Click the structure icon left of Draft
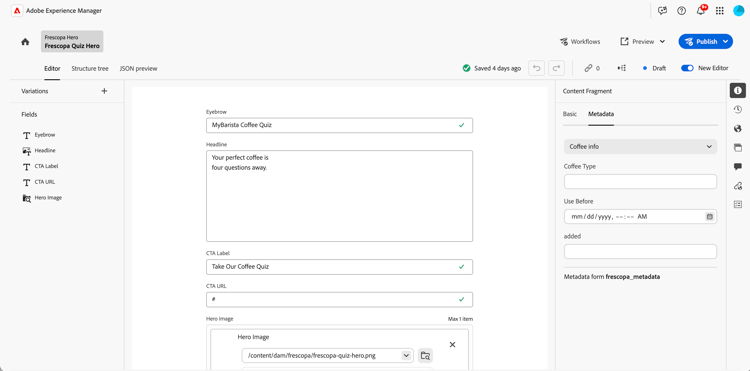The image size is (750, 371). click(622, 68)
